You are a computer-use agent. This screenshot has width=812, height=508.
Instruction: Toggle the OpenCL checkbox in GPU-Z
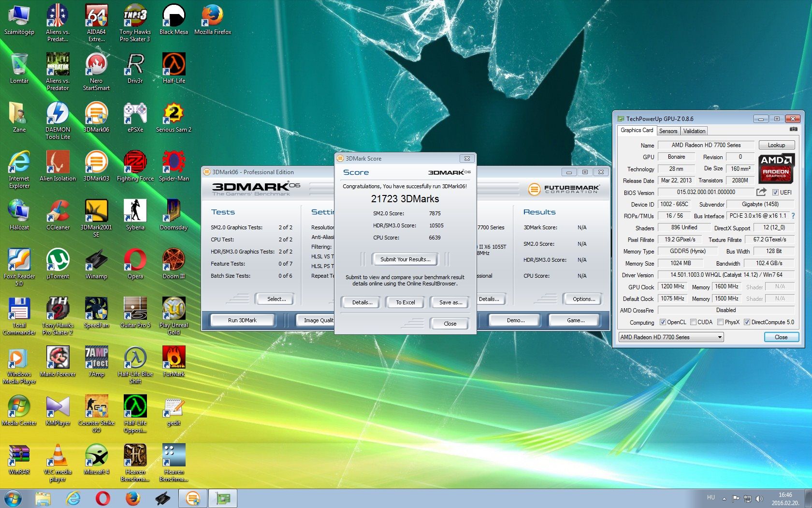(x=663, y=322)
